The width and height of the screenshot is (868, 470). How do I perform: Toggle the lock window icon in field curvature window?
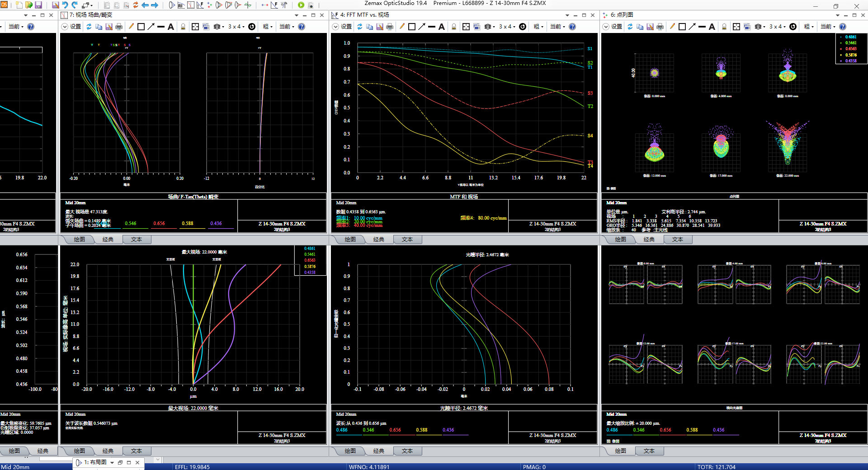click(183, 27)
